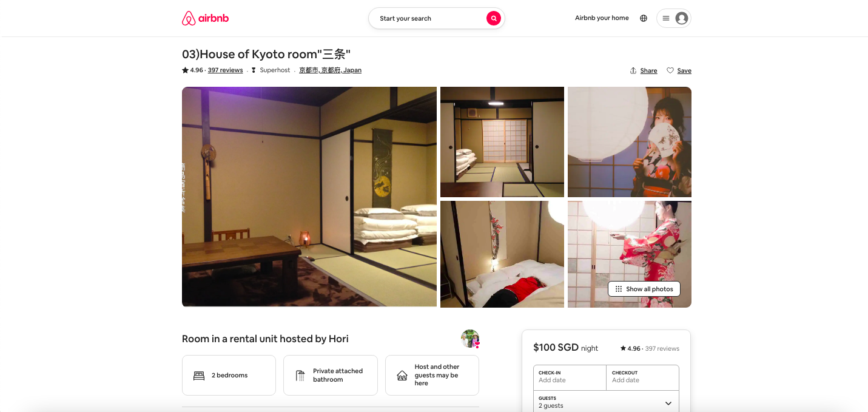Click the profile avatar icon
This screenshot has height=412, width=868.
[x=682, y=18]
